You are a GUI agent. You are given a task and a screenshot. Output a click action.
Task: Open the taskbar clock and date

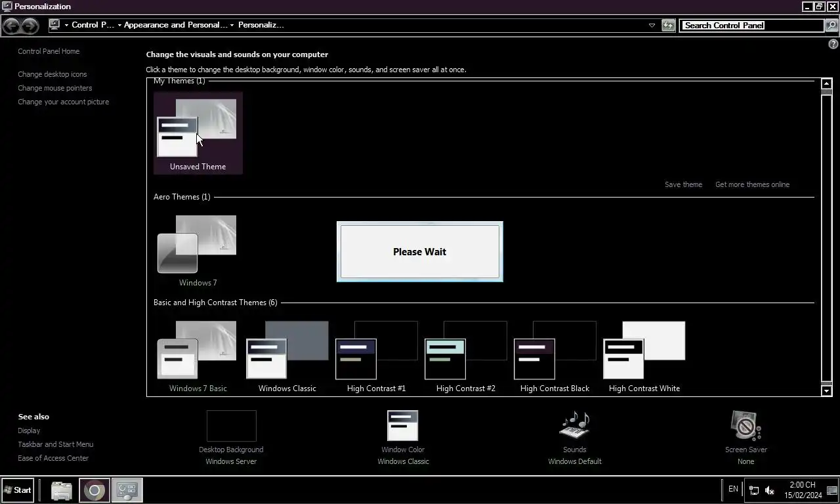pos(803,490)
